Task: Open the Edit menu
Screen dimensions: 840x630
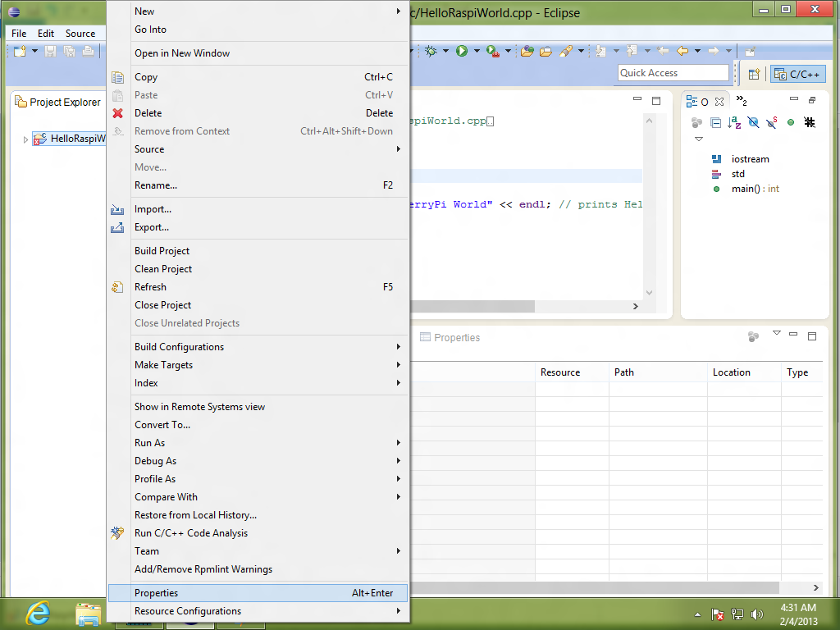Action: [46, 33]
